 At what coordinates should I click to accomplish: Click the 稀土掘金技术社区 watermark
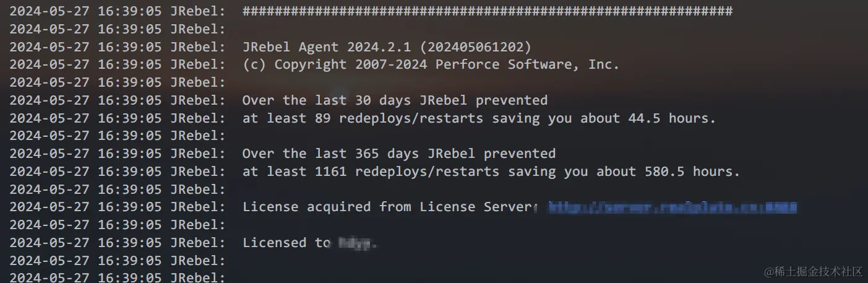[813, 271]
